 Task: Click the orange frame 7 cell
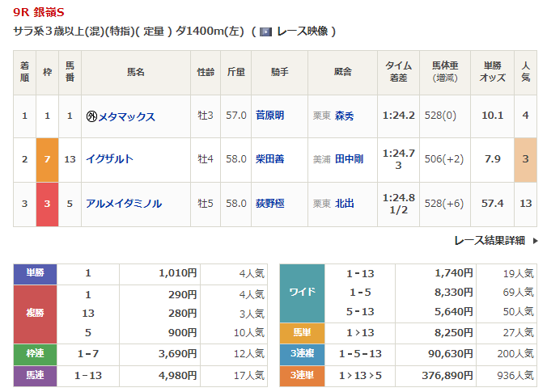pos(47,159)
